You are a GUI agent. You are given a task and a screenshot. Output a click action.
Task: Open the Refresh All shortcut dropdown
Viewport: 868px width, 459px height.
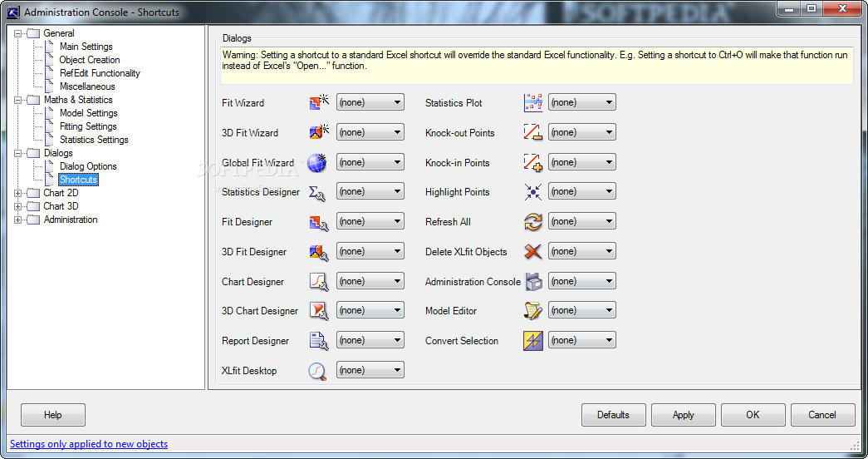(x=581, y=221)
